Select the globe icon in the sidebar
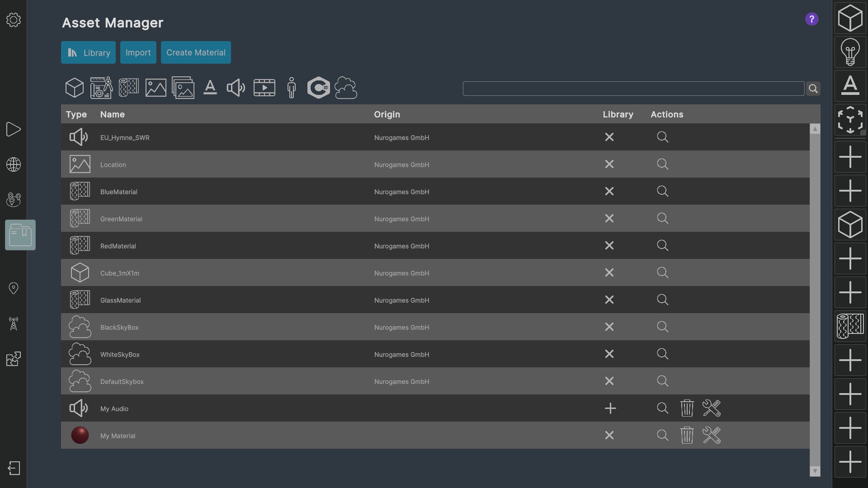This screenshot has height=488, width=868. coord(13,164)
